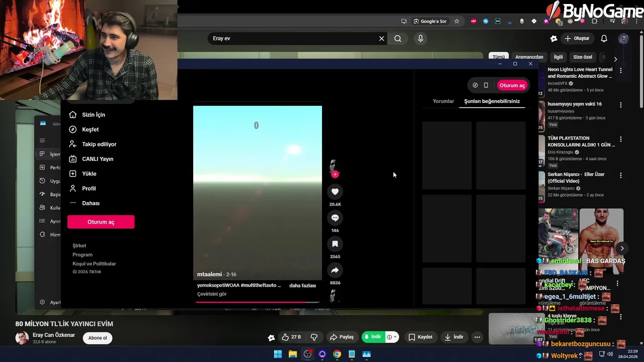Open Koşul ve Politikalar link

(x=94, y=264)
